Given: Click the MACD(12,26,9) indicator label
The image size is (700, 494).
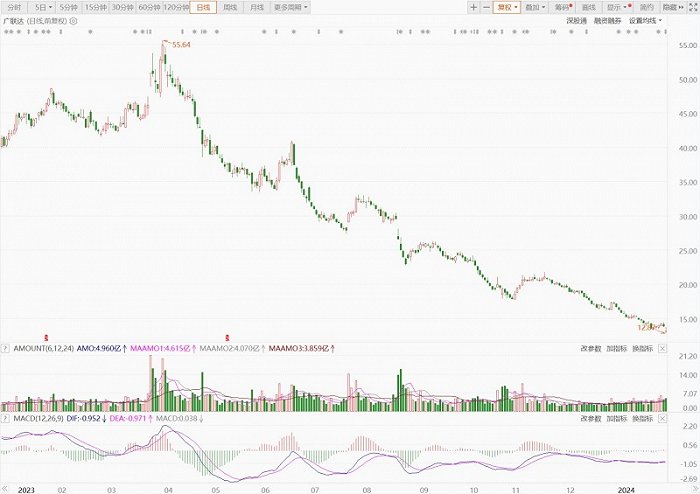Looking at the screenshot, I should [x=38, y=419].
